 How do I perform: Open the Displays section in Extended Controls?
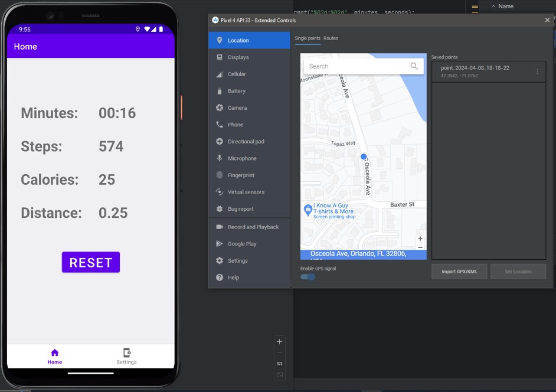(x=238, y=57)
